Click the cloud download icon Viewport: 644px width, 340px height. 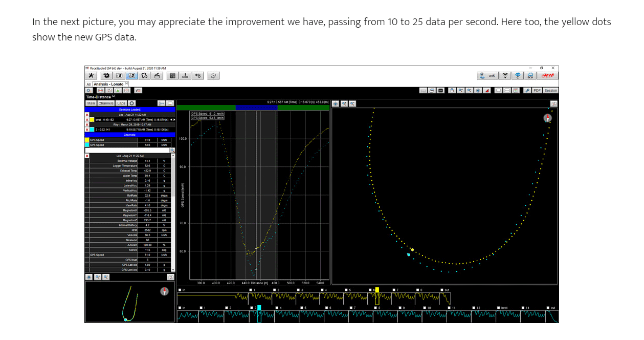[x=518, y=75]
